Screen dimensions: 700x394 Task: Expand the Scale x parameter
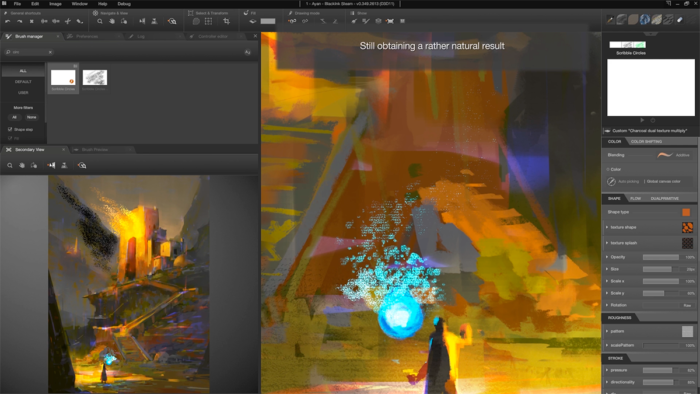(x=607, y=281)
